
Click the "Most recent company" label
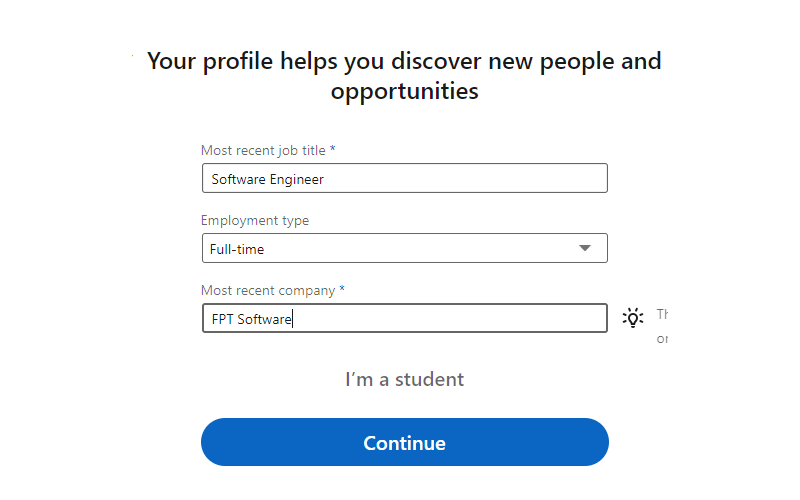click(267, 290)
